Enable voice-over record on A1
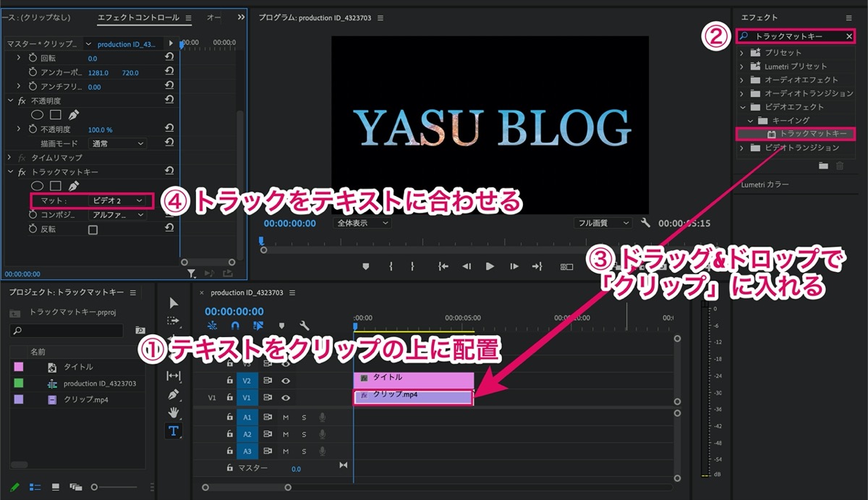The width and height of the screenshot is (868, 500). point(322,417)
